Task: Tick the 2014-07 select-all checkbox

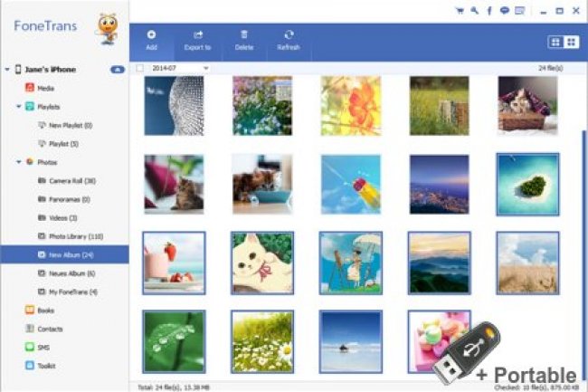Action: (x=139, y=68)
